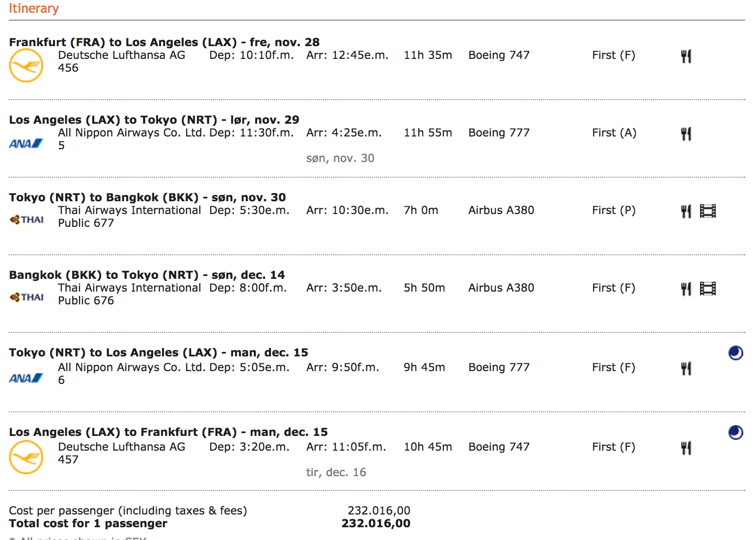Click the First (A) cabin class text

pyautogui.click(x=614, y=133)
